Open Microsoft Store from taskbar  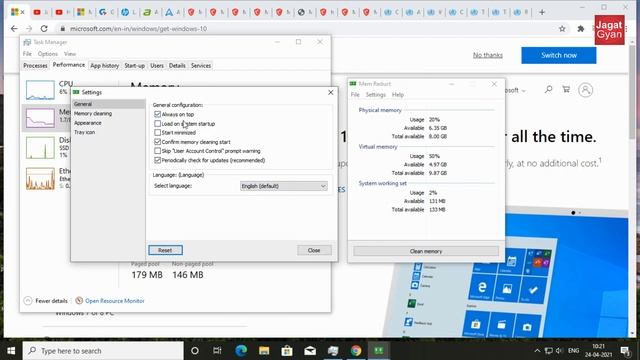pos(287,351)
